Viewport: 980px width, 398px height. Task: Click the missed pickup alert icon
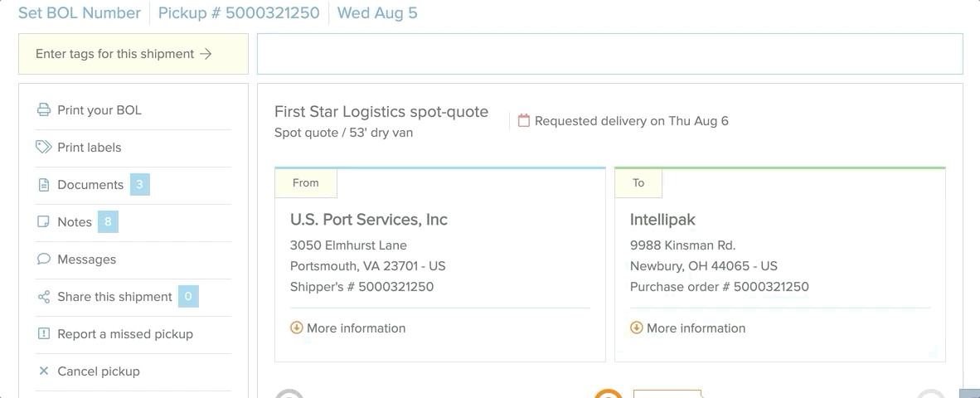tap(44, 333)
